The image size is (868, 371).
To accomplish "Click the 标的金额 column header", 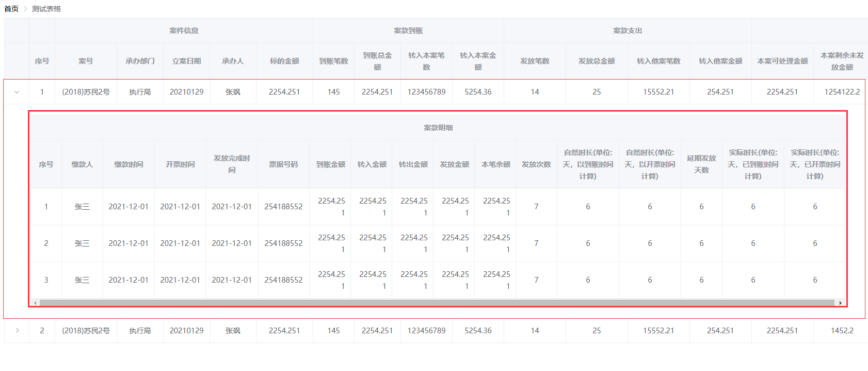I will 284,61.
